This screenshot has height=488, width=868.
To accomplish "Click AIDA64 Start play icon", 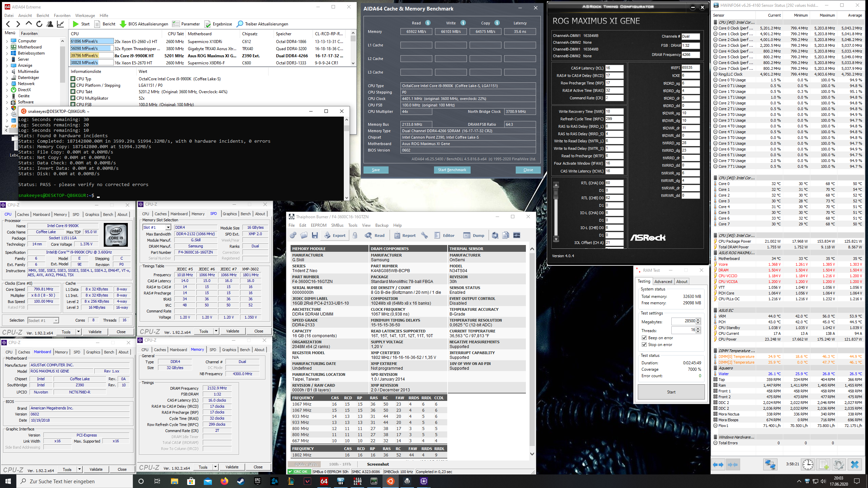I will click(76, 24).
